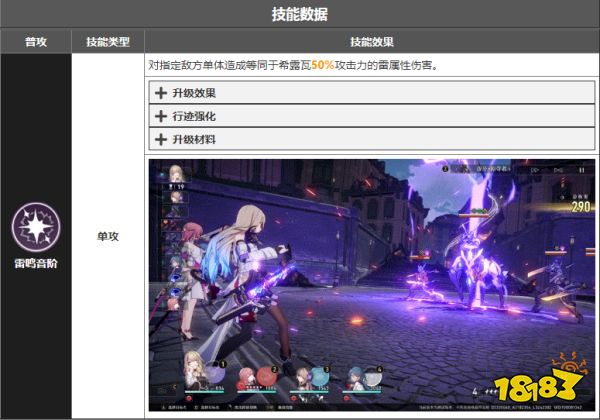Image resolution: width=600 pixels, height=420 pixels.
Task: Click the 单攻 skill type cell
Action: (x=107, y=235)
